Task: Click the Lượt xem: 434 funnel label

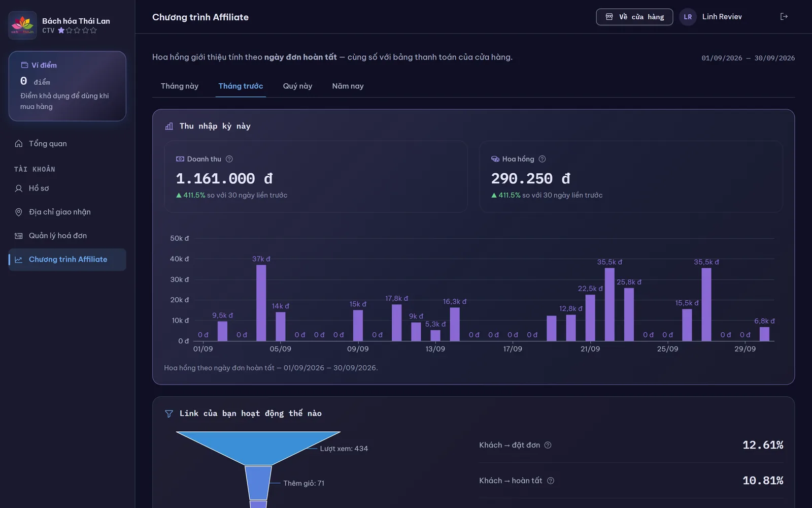Action: click(x=344, y=449)
